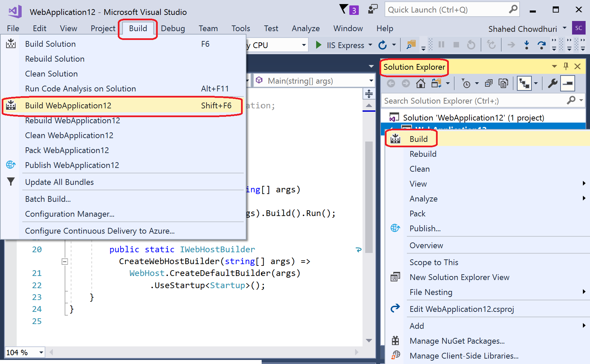Click the SC account avatar
This screenshot has width=590, height=364.
[x=578, y=28]
